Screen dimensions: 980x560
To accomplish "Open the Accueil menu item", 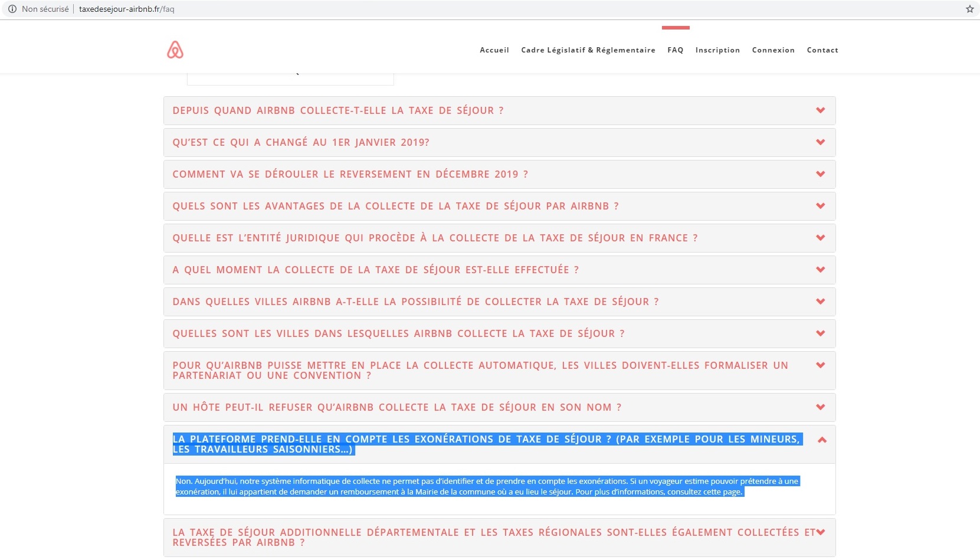I will (494, 50).
